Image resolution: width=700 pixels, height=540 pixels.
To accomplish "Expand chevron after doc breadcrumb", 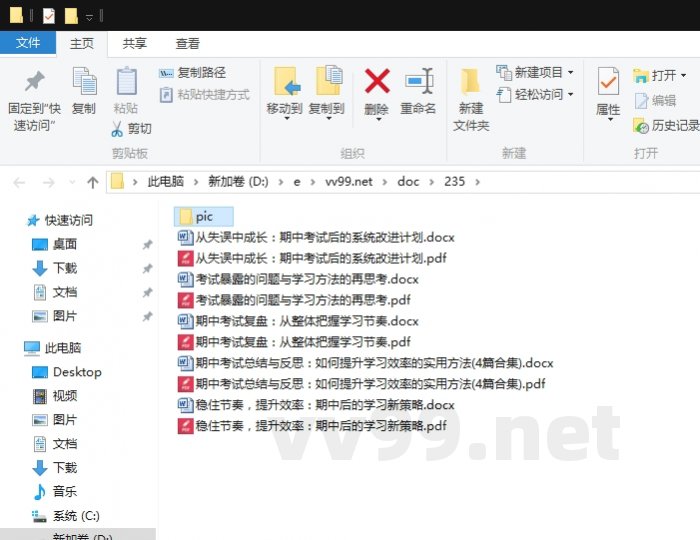I will [x=431, y=182].
